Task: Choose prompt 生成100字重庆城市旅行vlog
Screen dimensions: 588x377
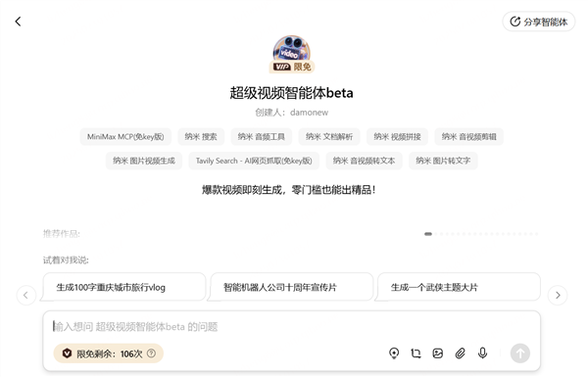Action: [124, 287]
